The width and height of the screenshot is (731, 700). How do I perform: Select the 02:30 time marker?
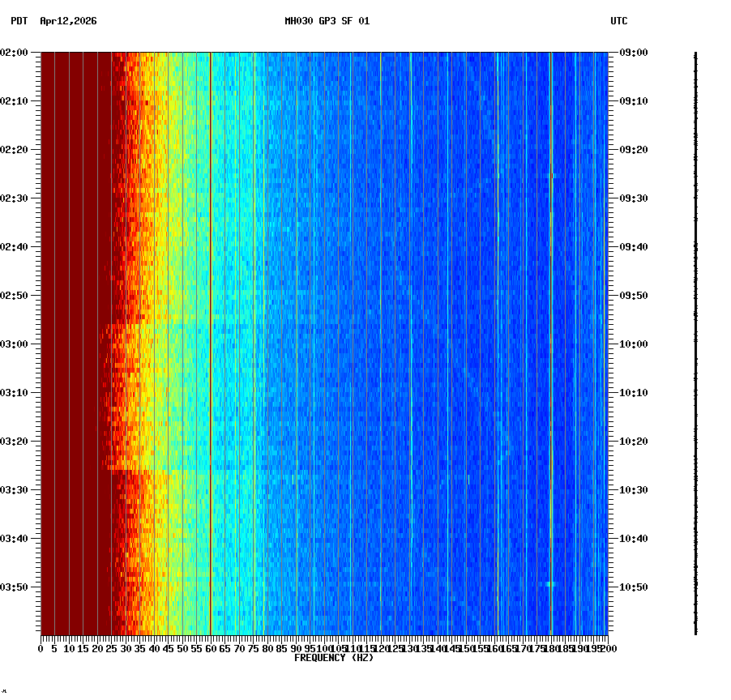click(x=15, y=198)
